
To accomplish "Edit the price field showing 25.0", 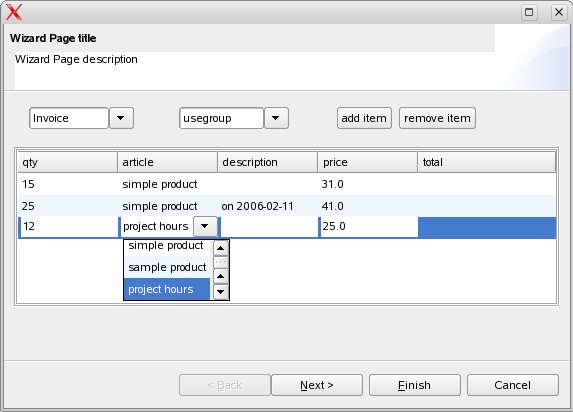I will [368, 227].
